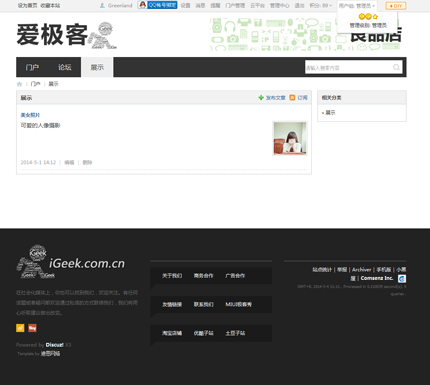Screen dimensions: 430x385
Task: Click the green plus publish-article icon
Action: (x=261, y=97)
